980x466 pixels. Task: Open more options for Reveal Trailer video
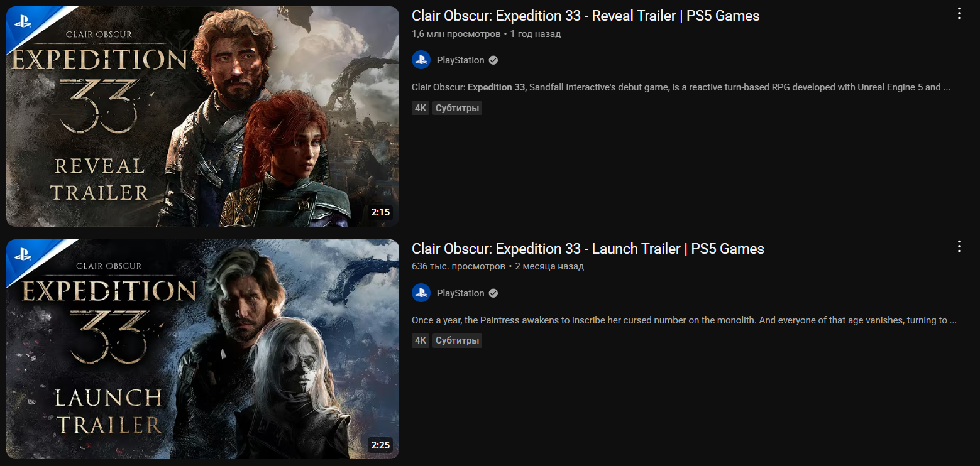[x=959, y=14]
